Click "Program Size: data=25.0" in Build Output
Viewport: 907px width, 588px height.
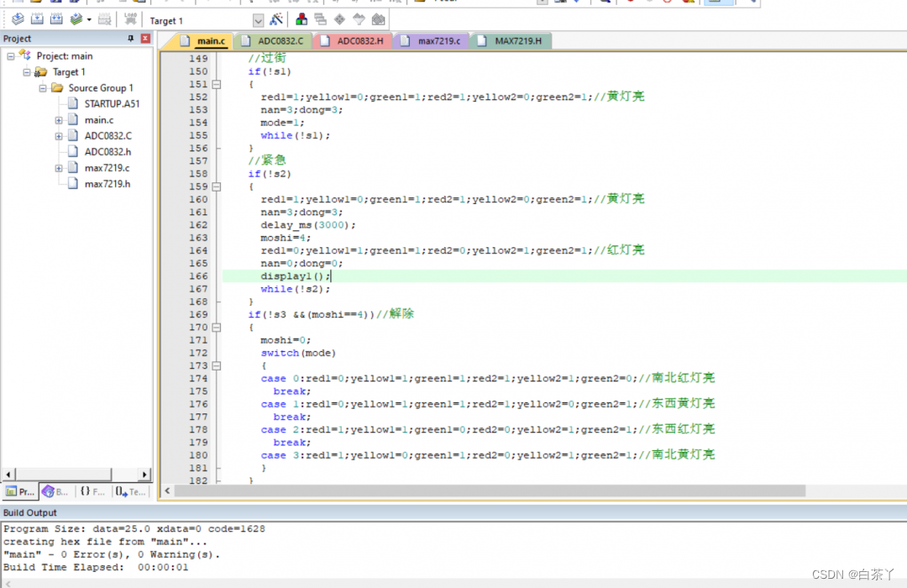coord(77,529)
